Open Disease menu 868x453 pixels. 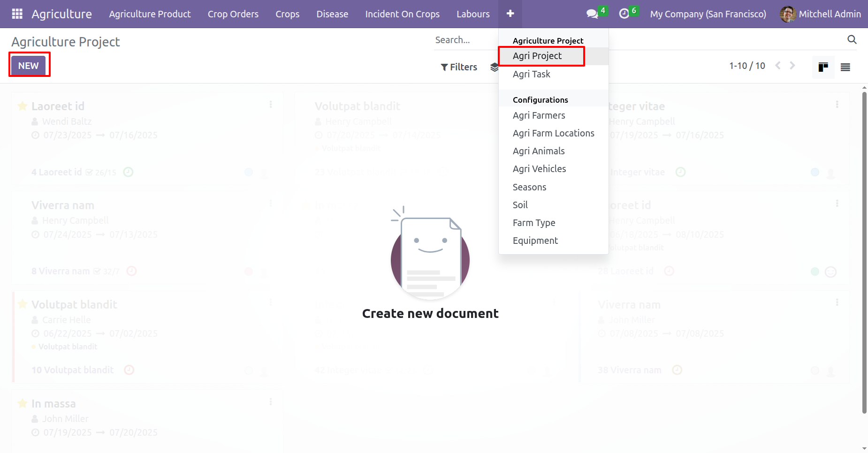pyautogui.click(x=332, y=14)
